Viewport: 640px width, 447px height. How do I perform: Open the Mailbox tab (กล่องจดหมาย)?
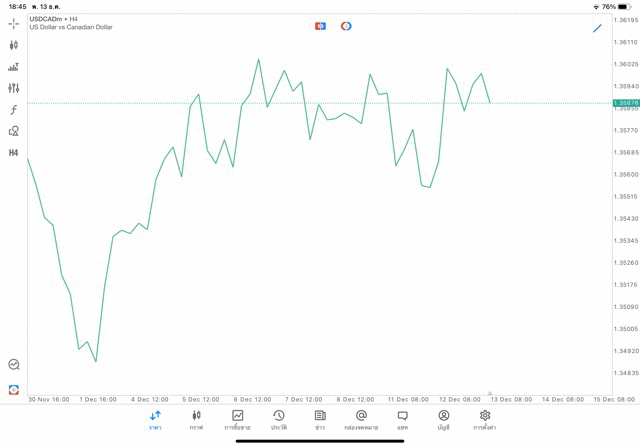click(x=361, y=419)
